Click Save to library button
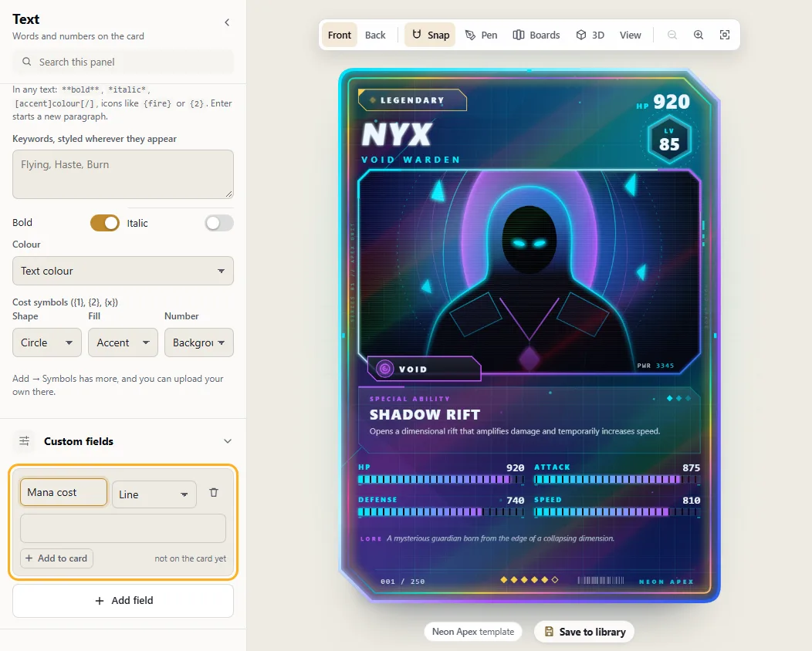 (584, 632)
